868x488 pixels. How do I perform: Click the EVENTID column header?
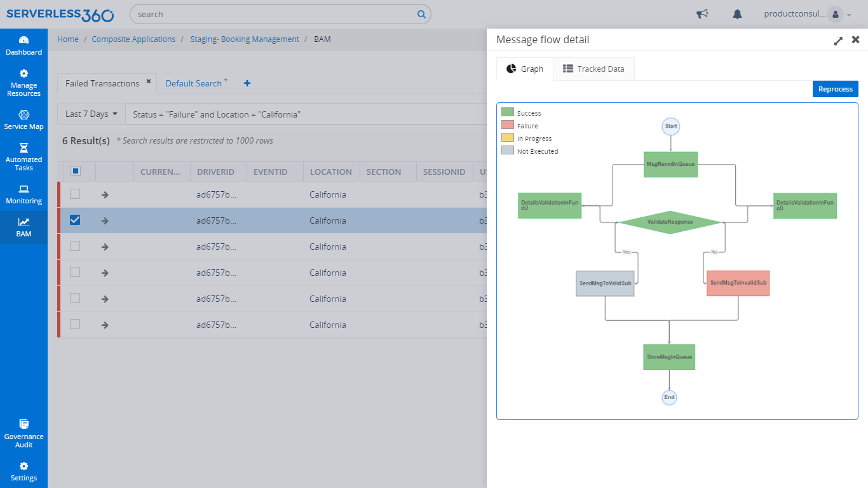271,172
